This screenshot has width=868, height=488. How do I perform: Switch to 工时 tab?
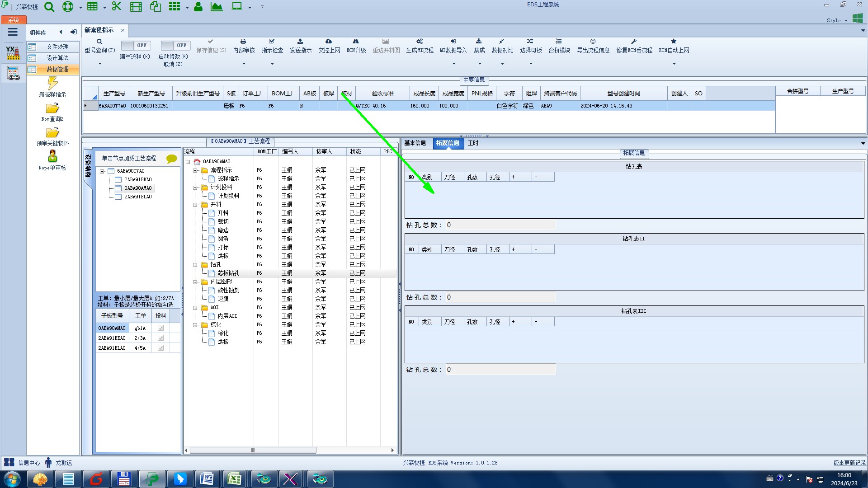tap(473, 143)
